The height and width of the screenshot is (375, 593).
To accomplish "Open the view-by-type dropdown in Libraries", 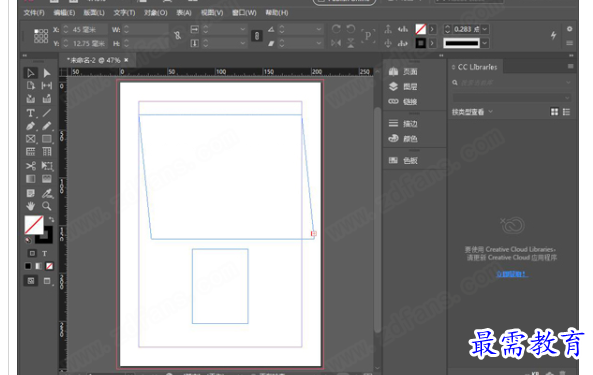I will click(x=472, y=112).
